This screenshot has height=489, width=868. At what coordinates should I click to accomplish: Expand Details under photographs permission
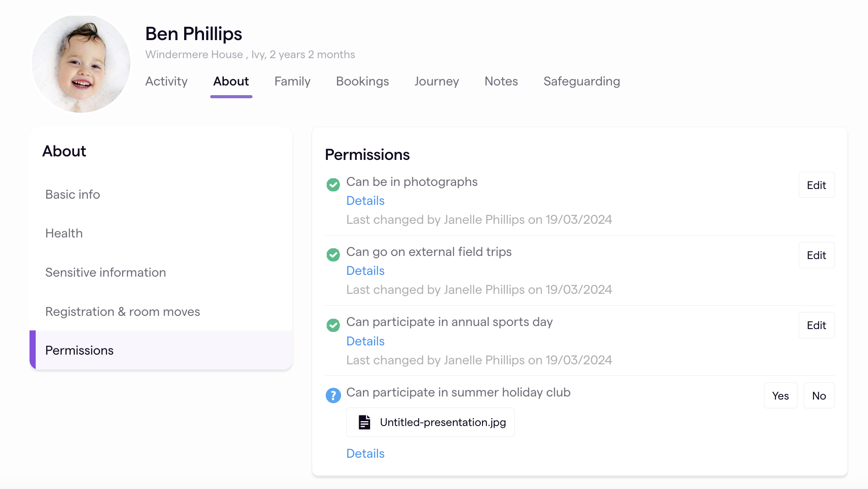coord(365,200)
